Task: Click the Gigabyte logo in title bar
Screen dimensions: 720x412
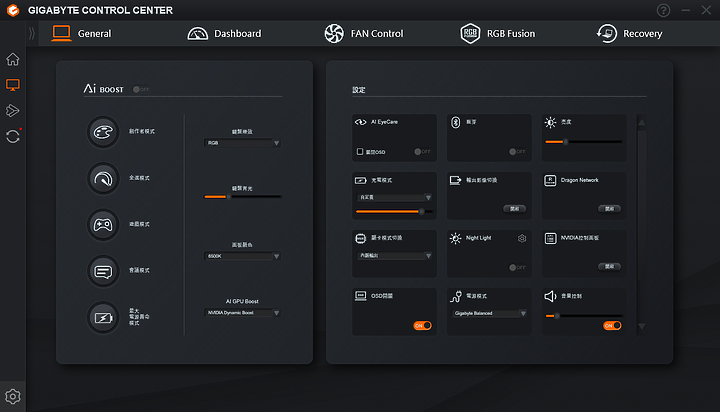Action: coord(13,10)
